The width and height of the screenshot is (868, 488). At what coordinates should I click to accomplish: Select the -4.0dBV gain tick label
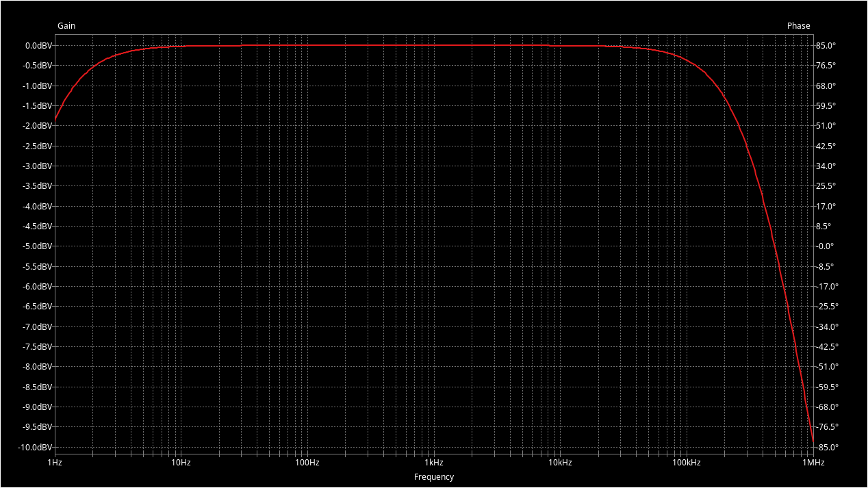tap(37, 207)
